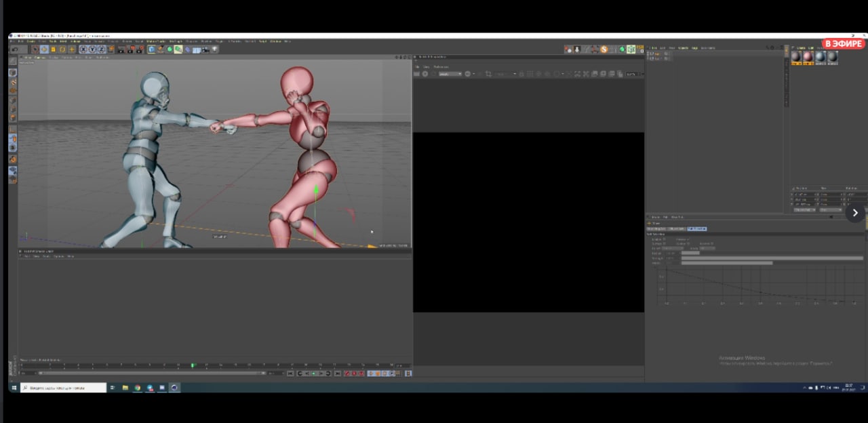Open Picture Viewer zoom percentage dropdown

[634, 74]
